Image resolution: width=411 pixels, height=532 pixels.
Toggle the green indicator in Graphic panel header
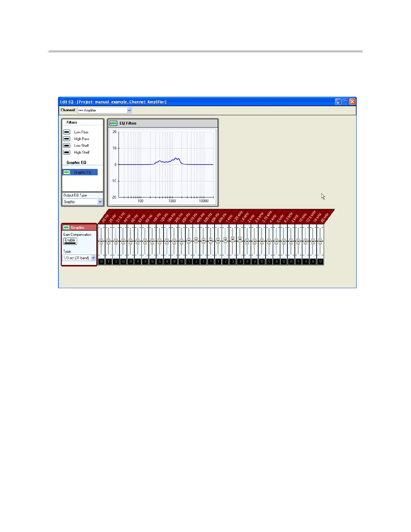[66, 227]
